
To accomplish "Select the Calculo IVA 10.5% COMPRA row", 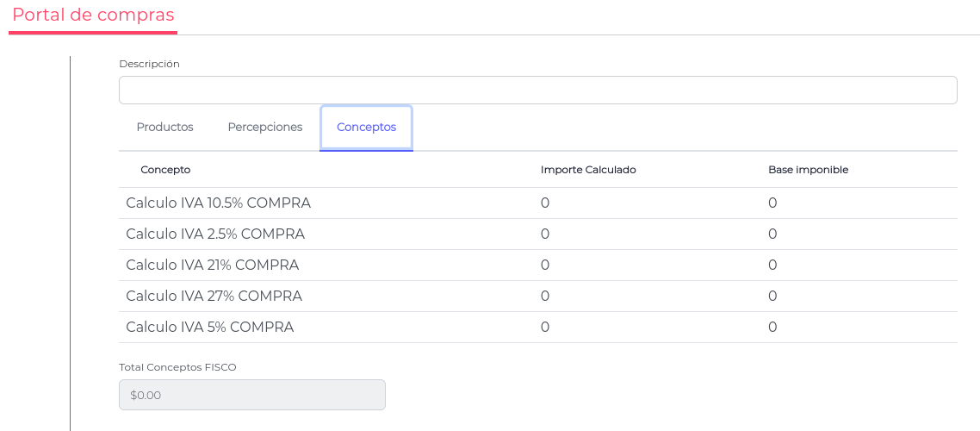I will point(218,203).
